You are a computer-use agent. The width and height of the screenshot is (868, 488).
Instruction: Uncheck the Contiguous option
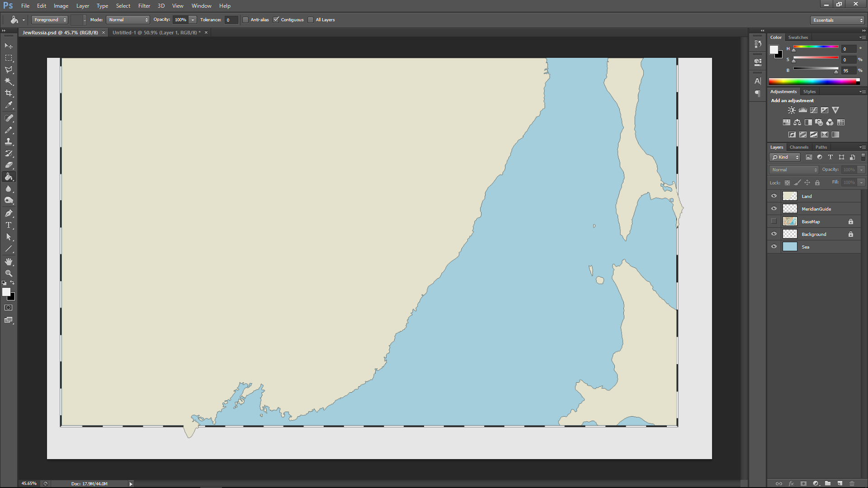(x=276, y=20)
